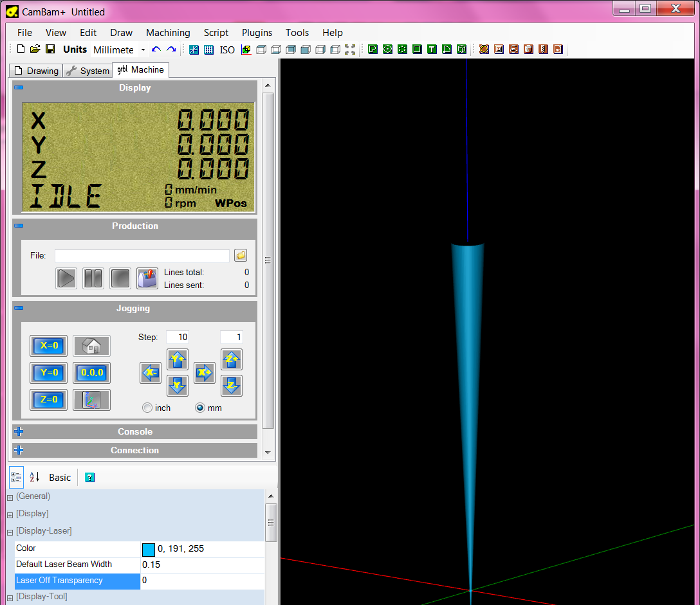Toggle alphabetical property sorting
Screen dimensions: 700x605
pos(34,478)
